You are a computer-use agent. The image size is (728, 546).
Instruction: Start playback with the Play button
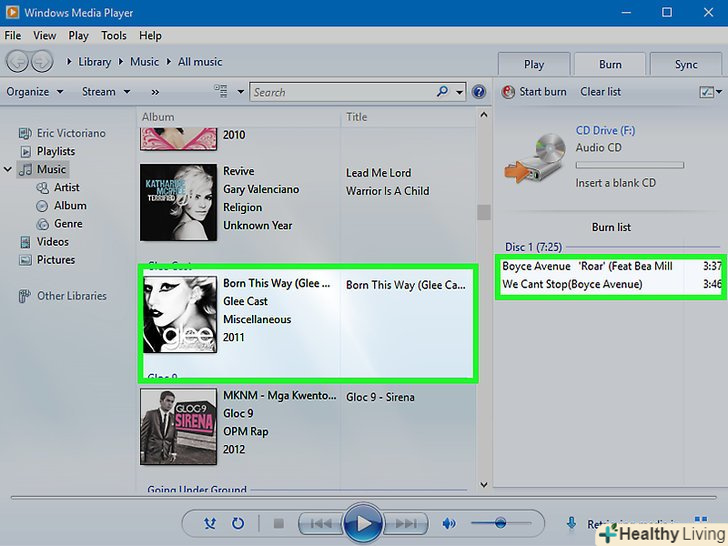coord(363,524)
